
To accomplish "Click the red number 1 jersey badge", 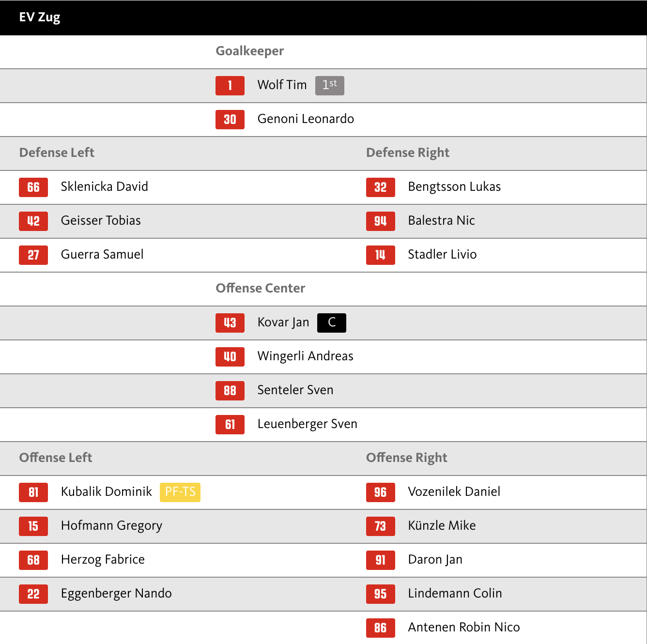I will (x=230, y=86).
